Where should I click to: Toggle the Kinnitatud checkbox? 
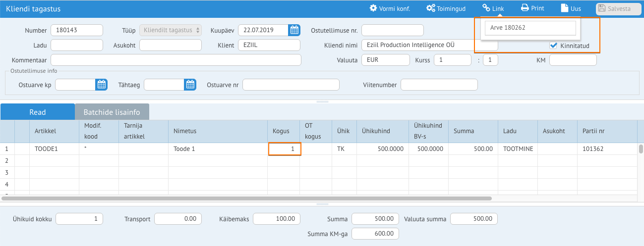pyautogui.click(x=554, y=46)
